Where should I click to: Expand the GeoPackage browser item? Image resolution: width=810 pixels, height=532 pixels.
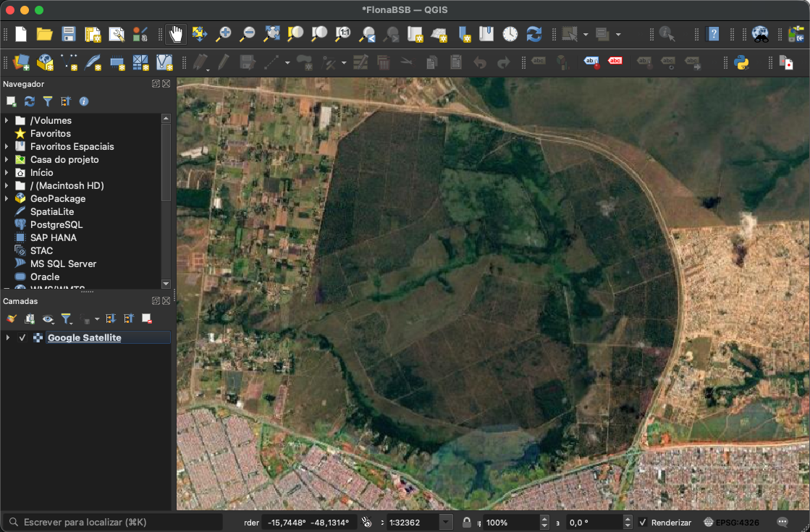pos(7,198)
